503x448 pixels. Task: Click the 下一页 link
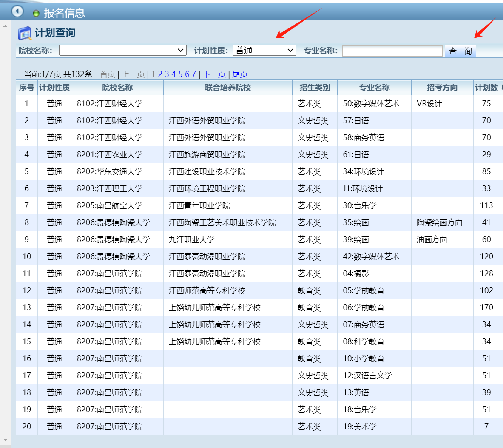pyautogui.click(x=214, y=74)
